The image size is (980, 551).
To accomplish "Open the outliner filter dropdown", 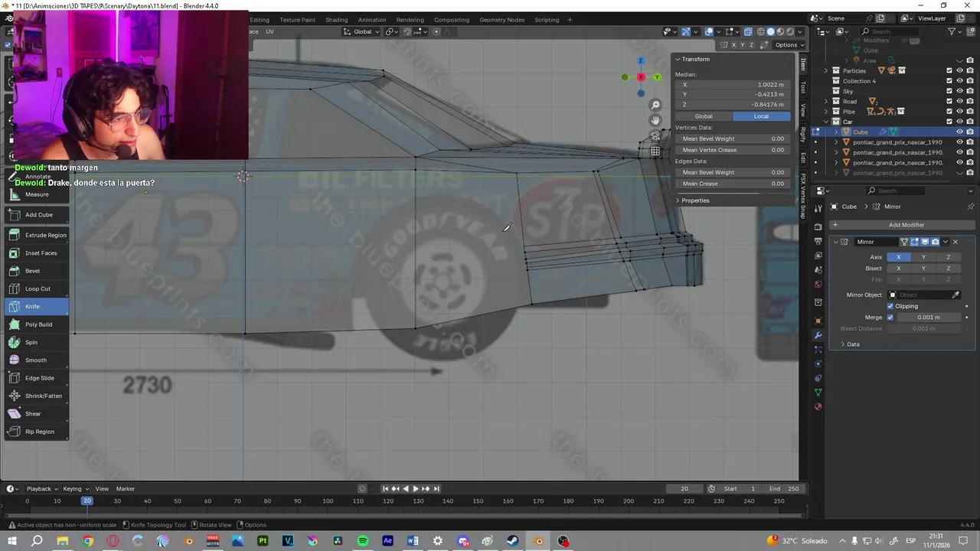I will pyautogui.click(x=955, y=31).
